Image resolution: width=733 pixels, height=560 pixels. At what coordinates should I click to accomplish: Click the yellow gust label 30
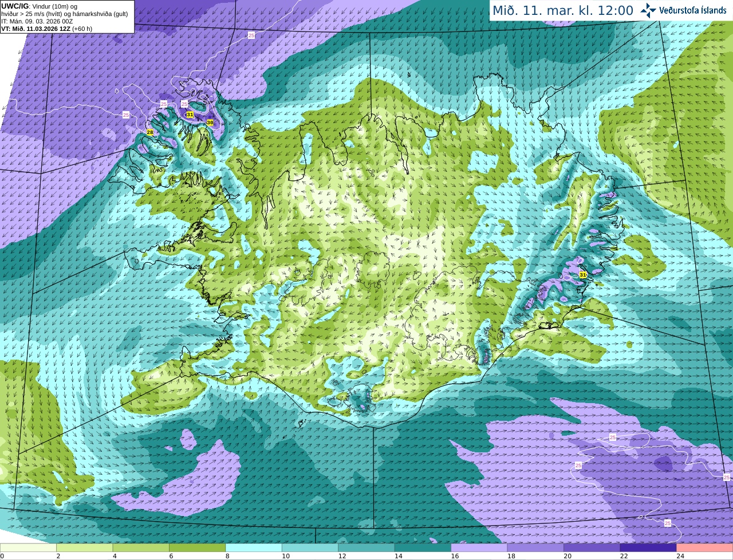click(210, 123)
